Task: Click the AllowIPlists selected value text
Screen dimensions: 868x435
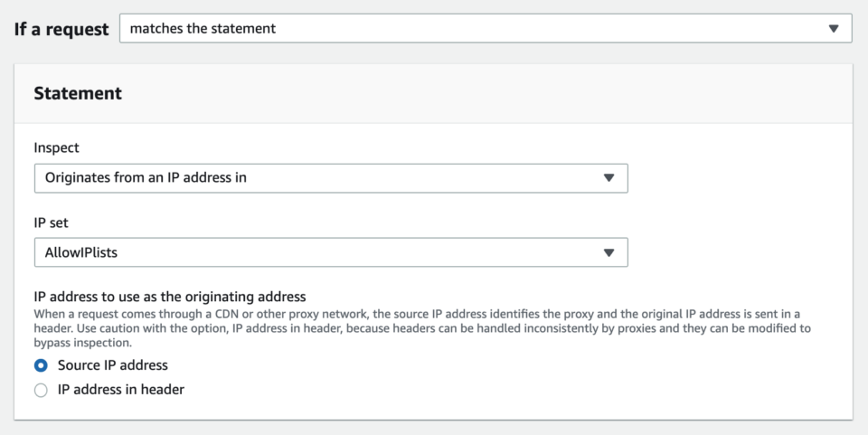Action: (x=81, y=253)
